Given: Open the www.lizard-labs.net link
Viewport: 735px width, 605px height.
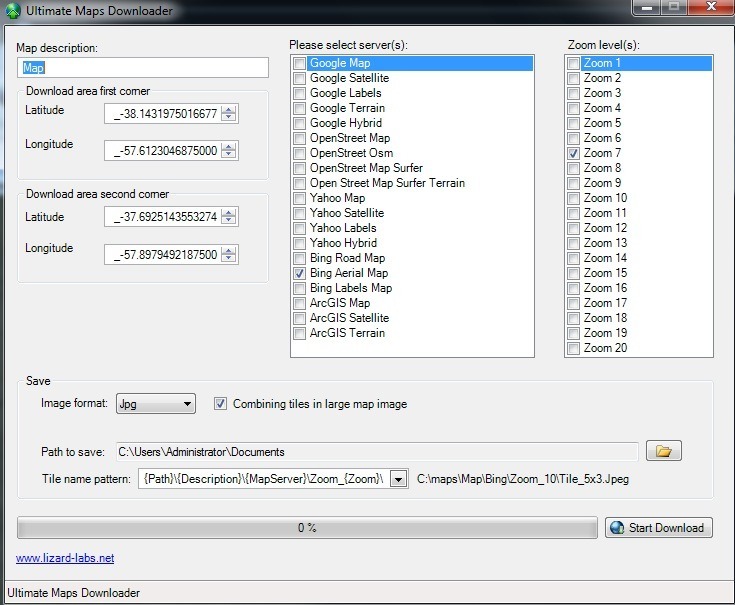Looking at the screenshot, I should click(x=65, y=558).
